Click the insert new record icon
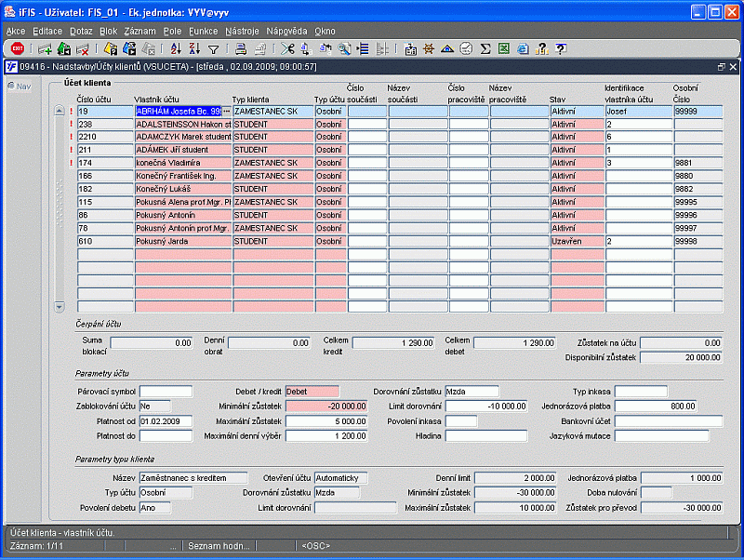Screen dimensions: 744x560 (x=45, y=48)
